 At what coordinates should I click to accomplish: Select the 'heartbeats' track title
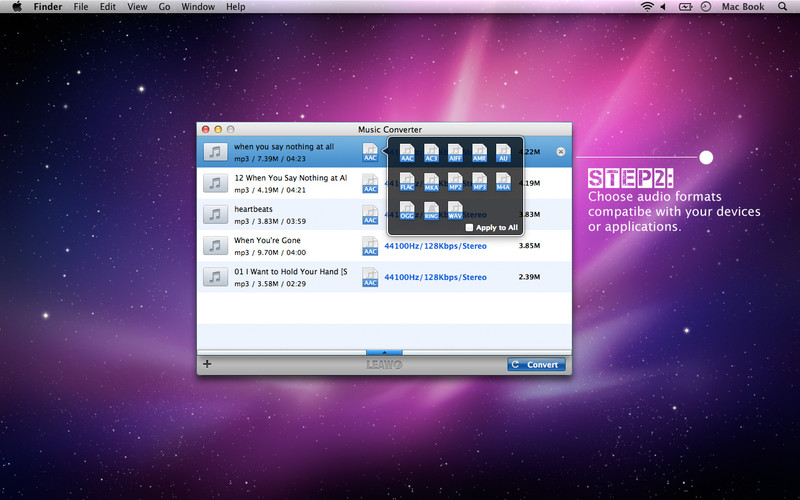click(x=253, y=209)
